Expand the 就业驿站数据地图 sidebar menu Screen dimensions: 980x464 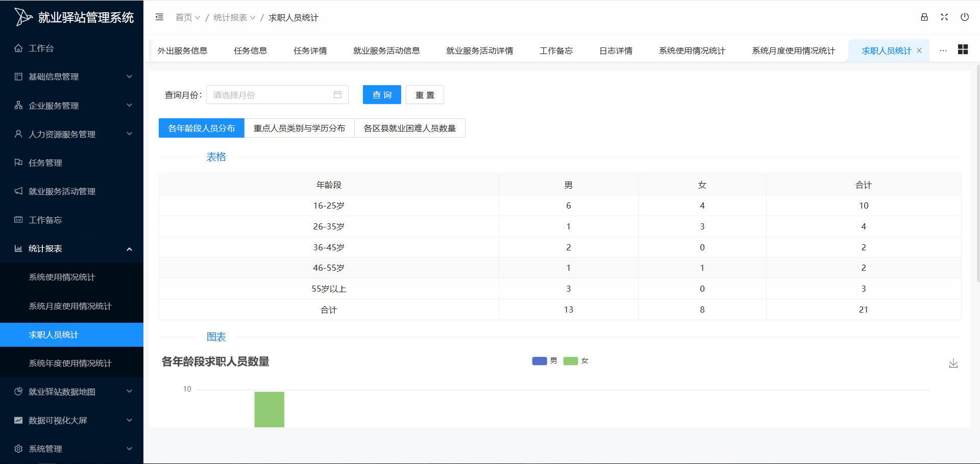(71, 392)
